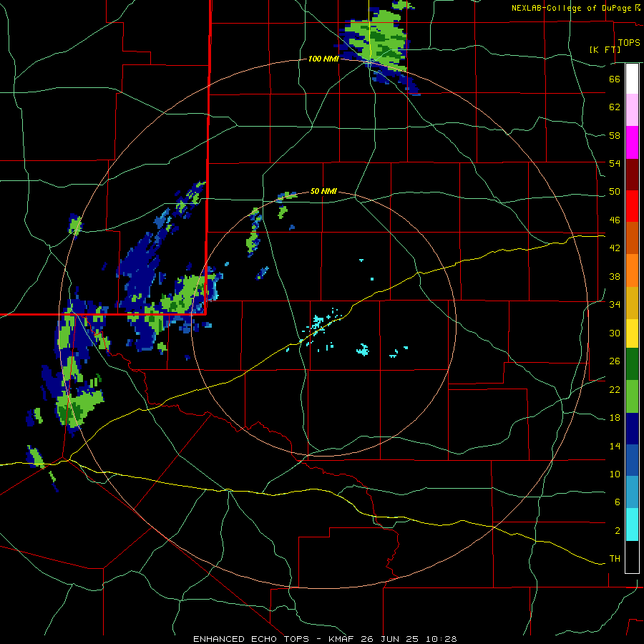Choose the dark red maroon legend swatch
This screenshot has width=644, height=644.
coord(632,174)
